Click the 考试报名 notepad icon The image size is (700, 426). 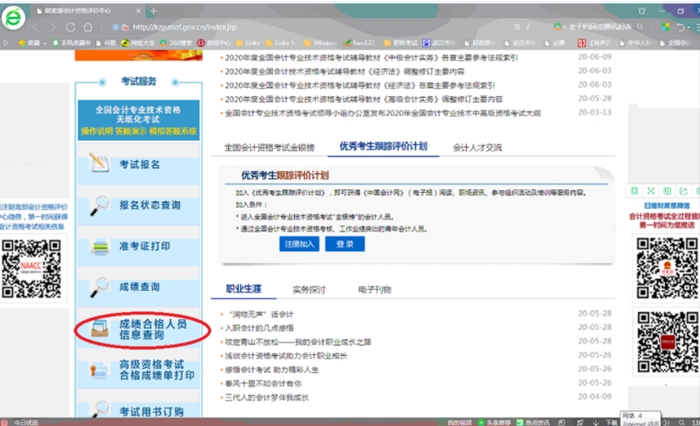click(x=99, y=162)
